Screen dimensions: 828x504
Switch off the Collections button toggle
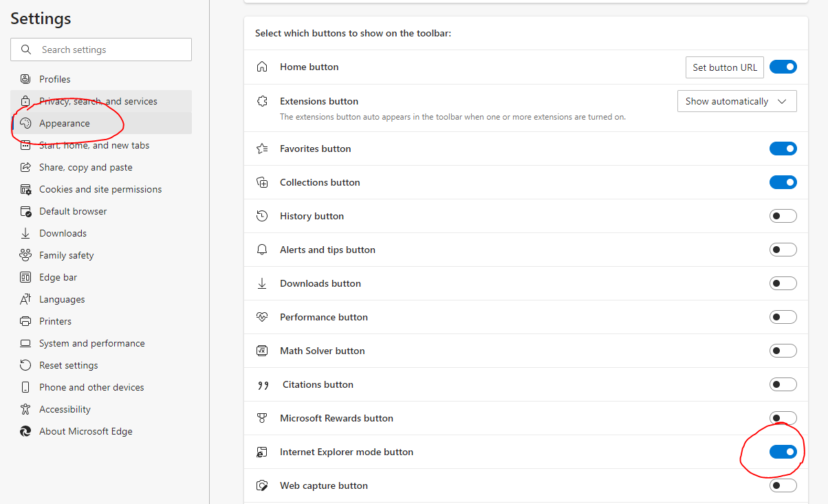783,182
